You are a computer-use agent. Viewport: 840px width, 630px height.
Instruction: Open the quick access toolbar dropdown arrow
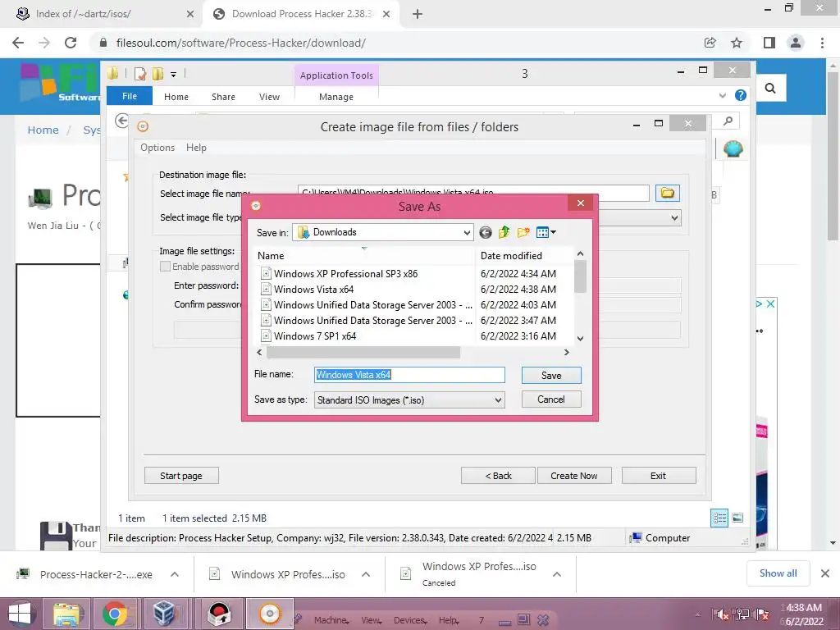174,75
